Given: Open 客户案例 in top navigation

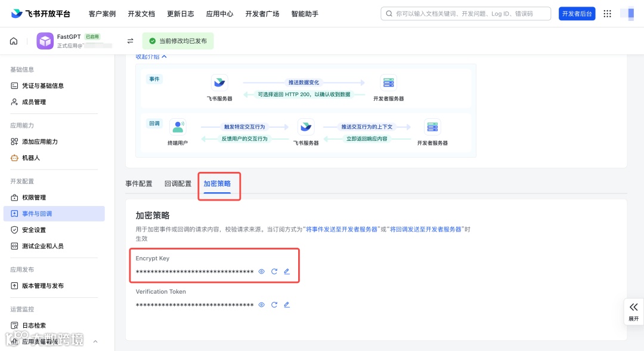Looking at the screenshot, I should (x=103, y=14).
